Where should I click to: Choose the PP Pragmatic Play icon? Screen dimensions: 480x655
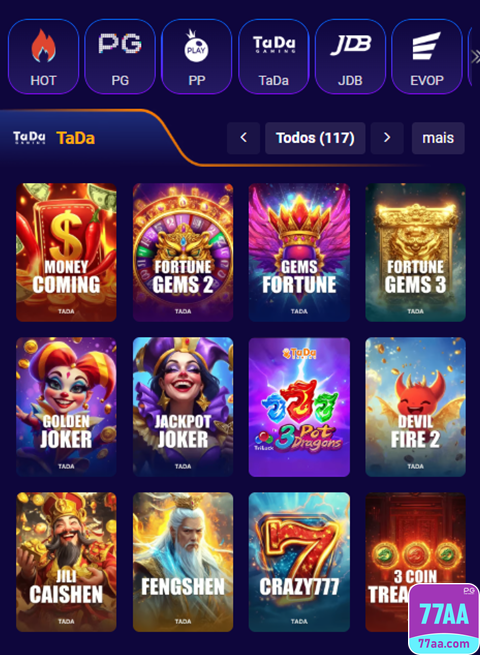tap(196, 56)
